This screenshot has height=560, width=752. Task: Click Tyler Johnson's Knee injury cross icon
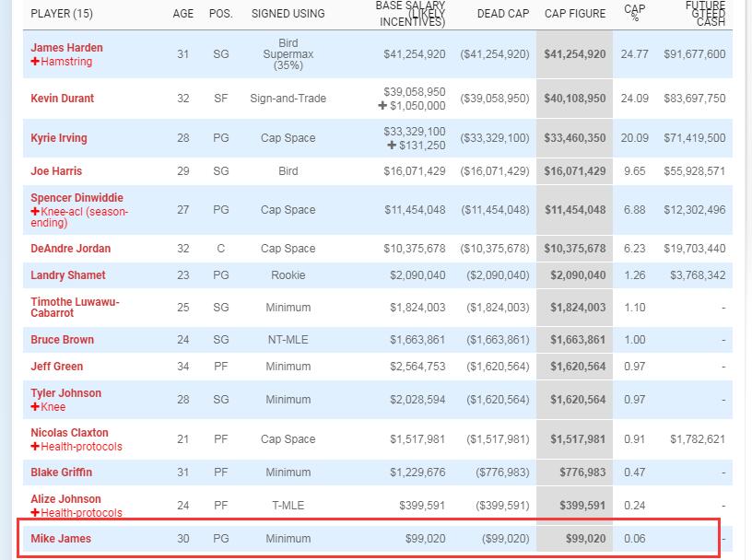35,406
